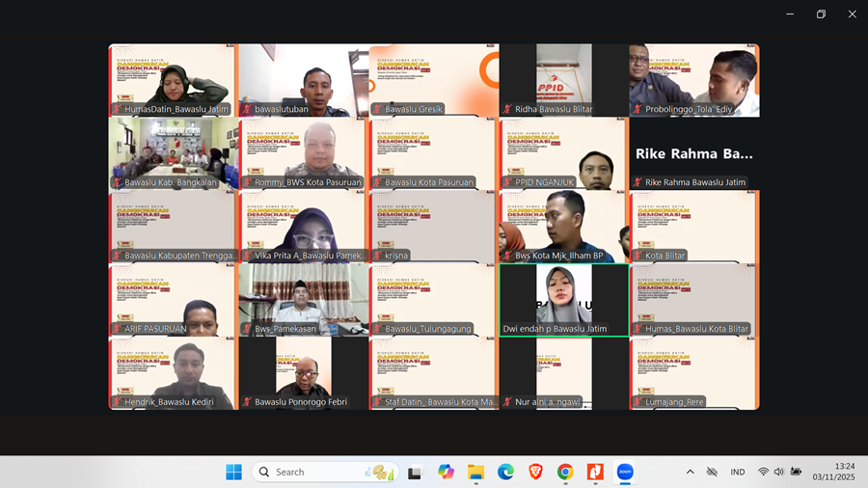Select the Bws Kota Mjk_Ilham BP video tile

coord(564,227)
